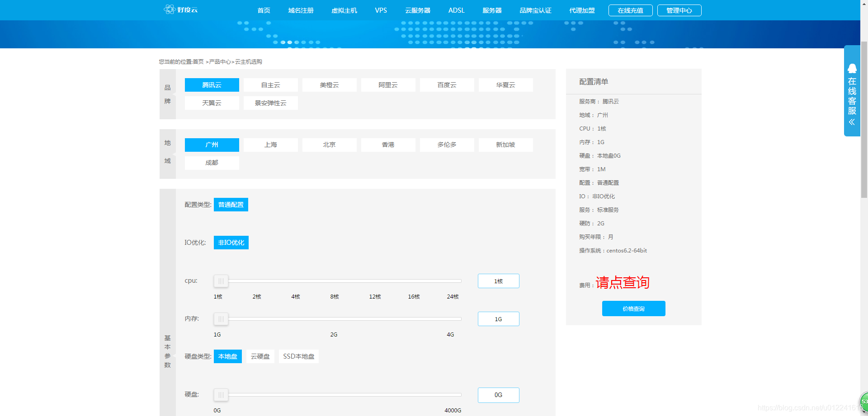Open 域名注册 navigation item
Viewport: 868px width, 416px height.
pos(301,10)
